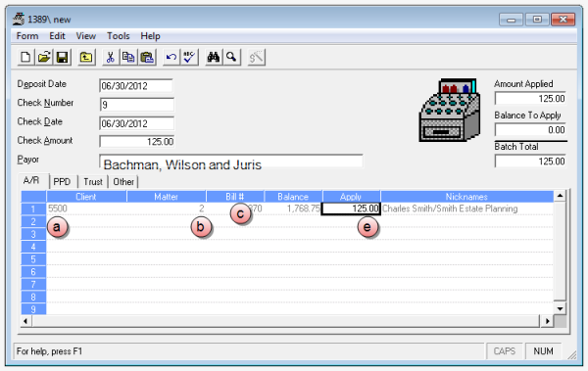Click the New form toolbar icon

pos(25,58)
